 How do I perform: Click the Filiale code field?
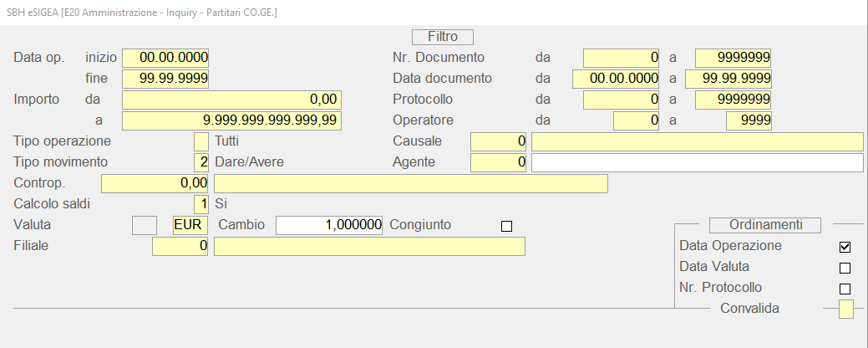(x=180, y=246)
